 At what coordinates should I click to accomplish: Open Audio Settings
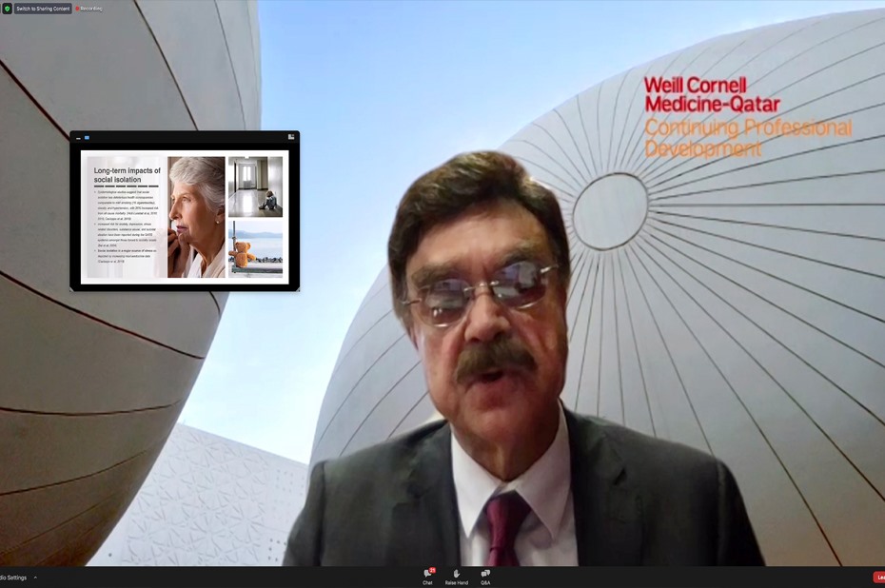point(13,578)
